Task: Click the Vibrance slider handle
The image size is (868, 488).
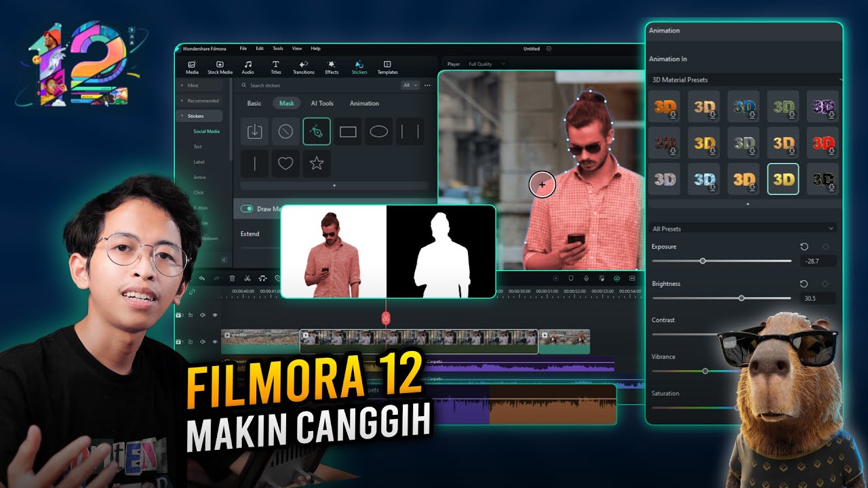Action: pyautogui.click(x=705, y=371)
